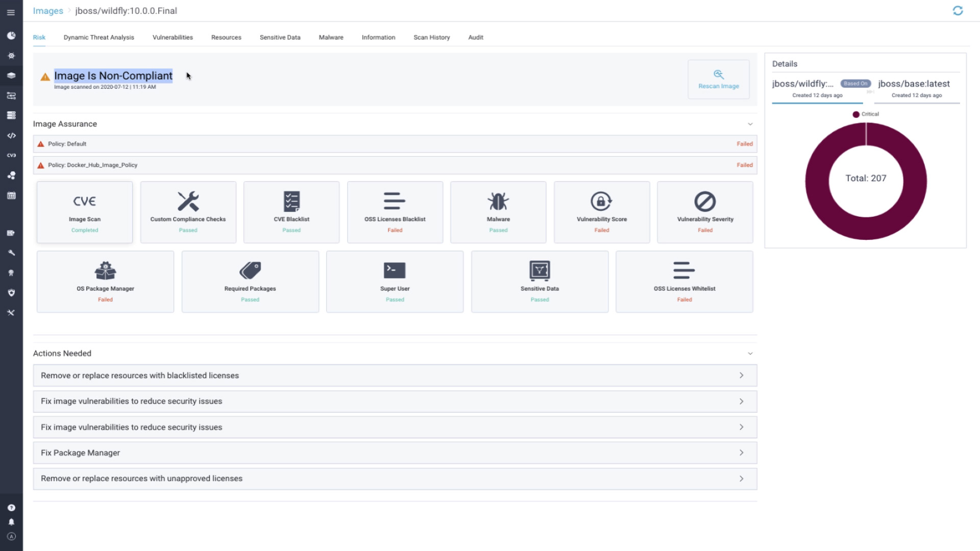The width and height of the screenshot is (980, 551).
Task: Open the CVE Blacklist card
Action: (291, 212)
